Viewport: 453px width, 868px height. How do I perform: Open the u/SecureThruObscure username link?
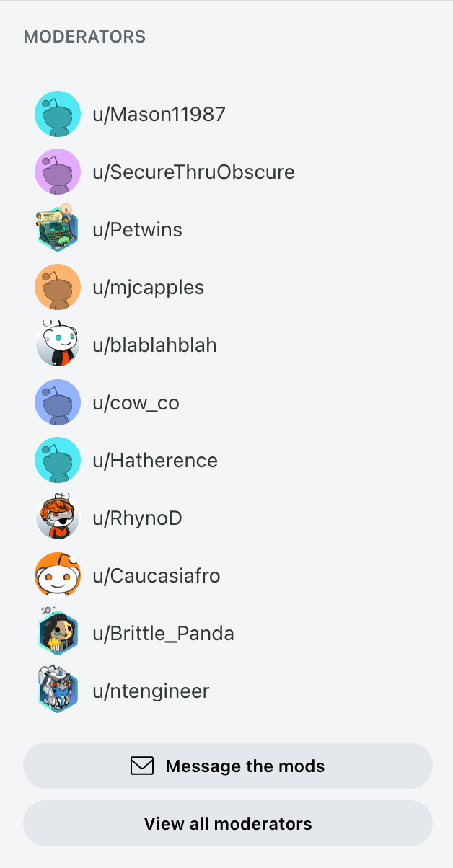(x=193, y=172)
